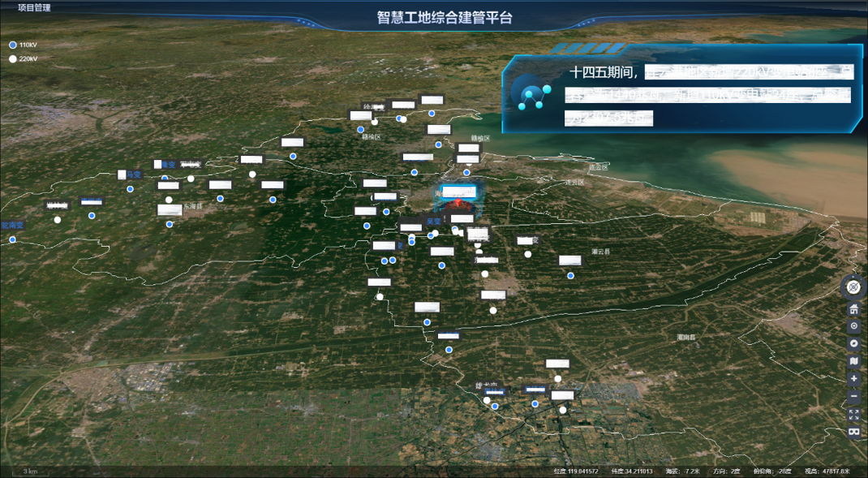868x478 pixels.
Task: Click the 十四五期间 info panel text
Action: pyautogui.click(x=607, y=73)
